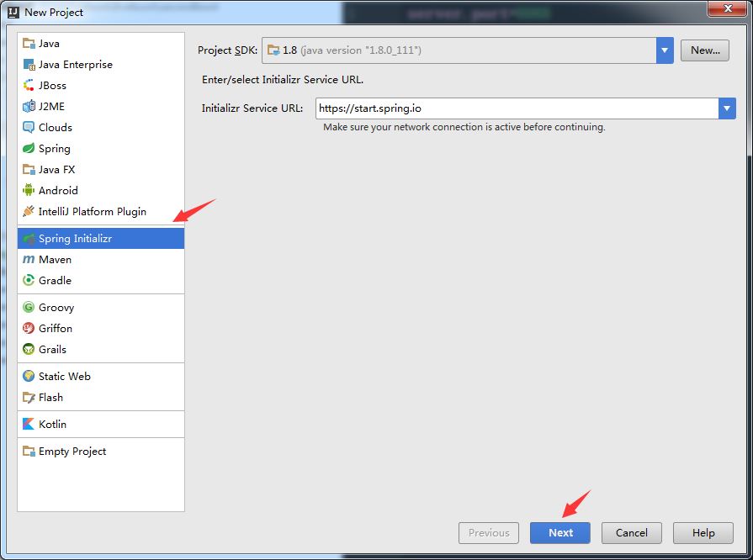Click the SDK folder icon in combo box
The height and width of the screenshot is (560, 753).
[x=273, y=50]
